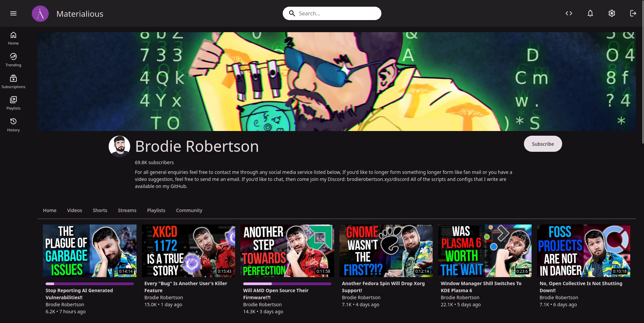The image size is (644, 323).
Task: Click watch progress bar under AMD firmware video
Action: 287,284
